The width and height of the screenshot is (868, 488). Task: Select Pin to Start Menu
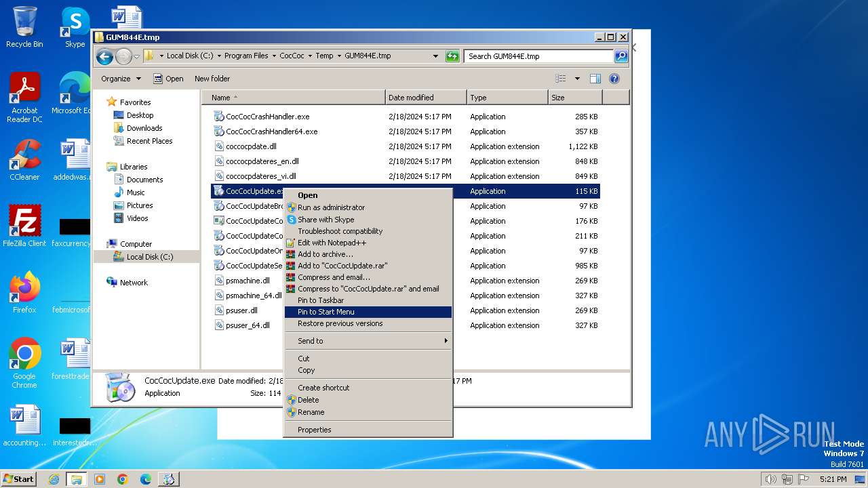(x=368, y=312)
